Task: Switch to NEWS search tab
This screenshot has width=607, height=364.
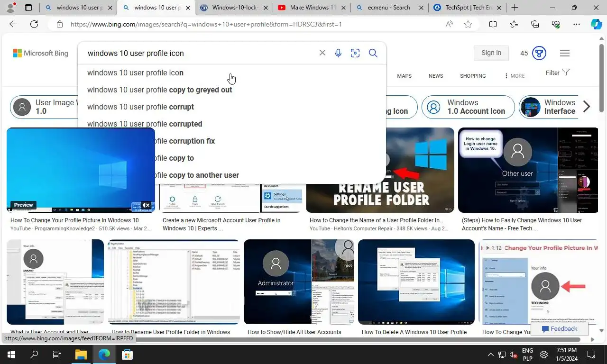Action: [436, 76]
